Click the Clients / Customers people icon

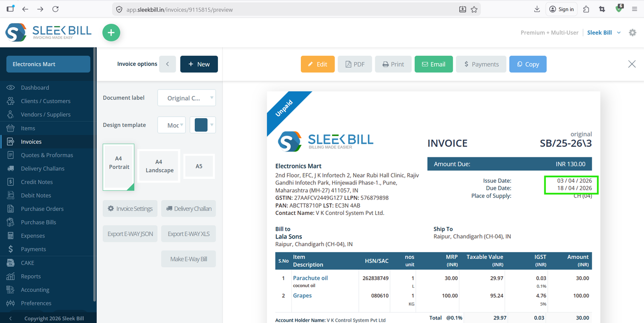(11, 101)
